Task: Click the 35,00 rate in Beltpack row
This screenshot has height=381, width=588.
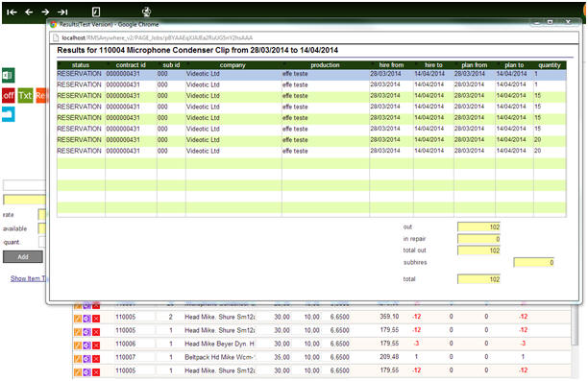Action: (x=282, y=357)
